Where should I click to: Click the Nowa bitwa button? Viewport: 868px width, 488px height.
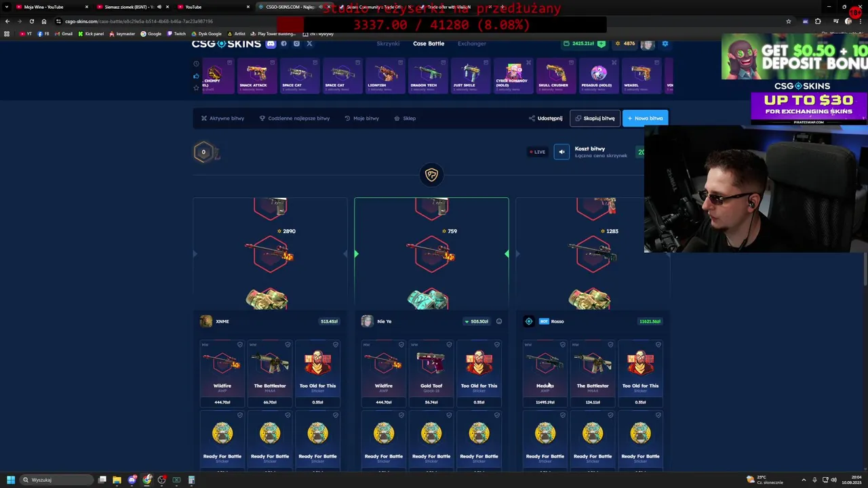[x=645, y=119]
